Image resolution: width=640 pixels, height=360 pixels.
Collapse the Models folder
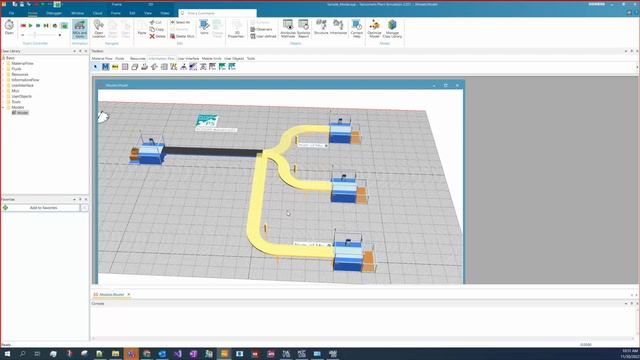click(4, 107)
